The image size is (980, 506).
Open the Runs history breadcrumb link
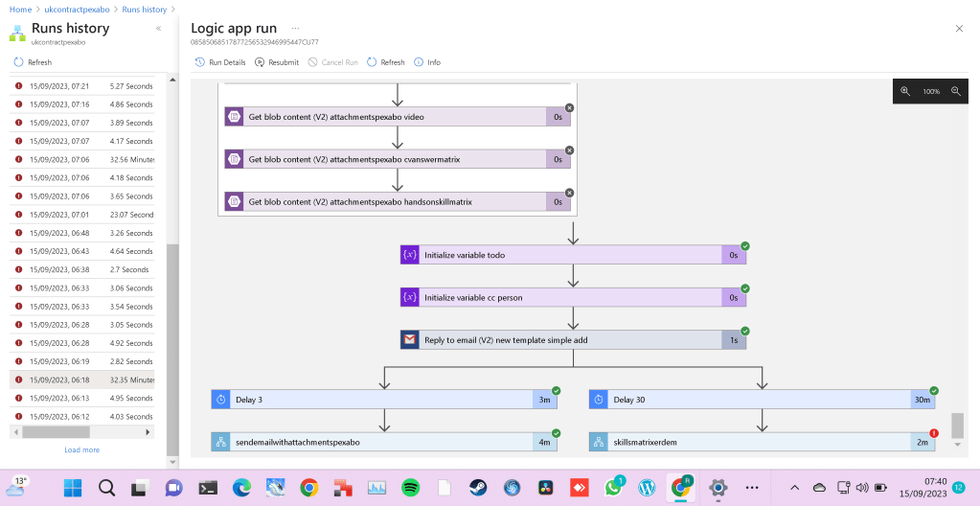(x=145, y=10)
